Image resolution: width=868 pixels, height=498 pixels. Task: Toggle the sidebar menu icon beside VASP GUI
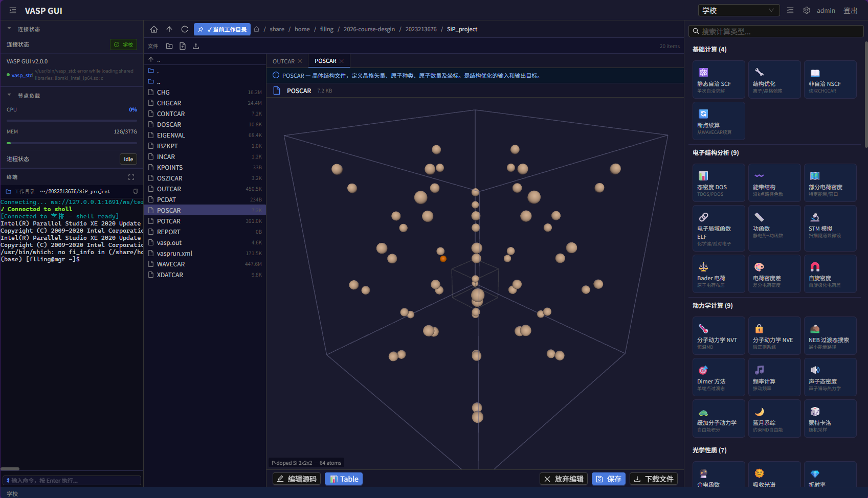click(13, 10)
